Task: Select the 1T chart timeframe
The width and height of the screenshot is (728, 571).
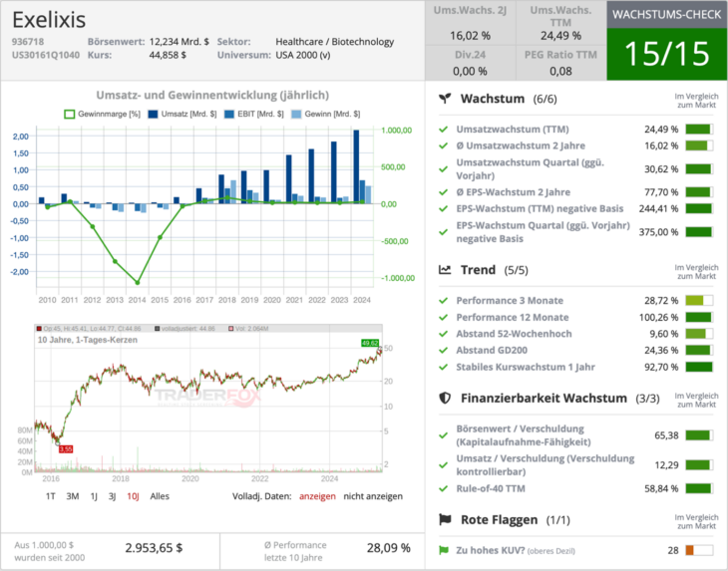Action: [x=50, y=496]
